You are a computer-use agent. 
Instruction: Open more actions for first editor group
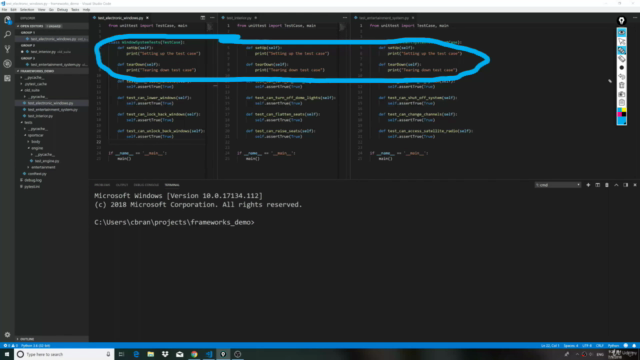(x=212, y=18)
